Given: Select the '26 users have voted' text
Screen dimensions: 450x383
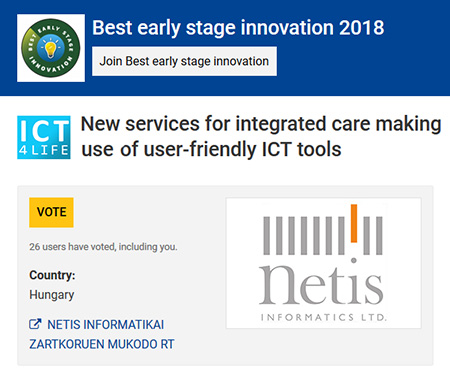Looking at the screenshot, I should 103,247.
